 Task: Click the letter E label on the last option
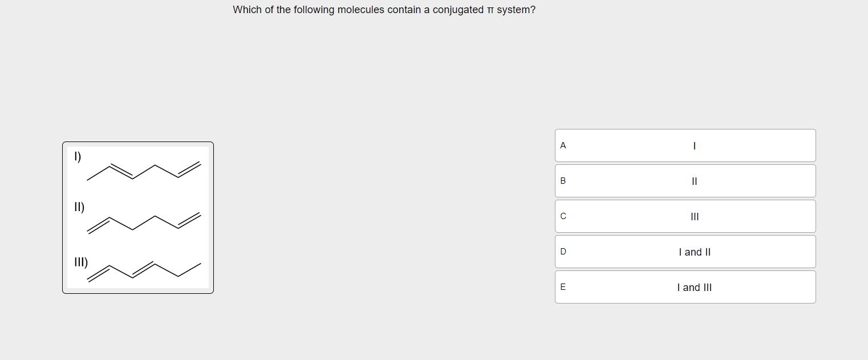coord(562,287)
